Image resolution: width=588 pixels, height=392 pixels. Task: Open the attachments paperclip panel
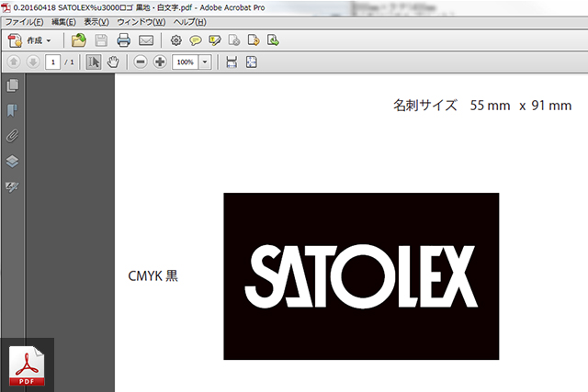[x=12, y=136]
